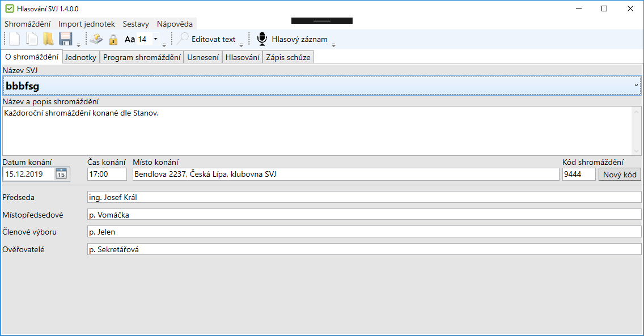Click Hlasový záznam toolbar button
Viewport: 644px width, 336px height.
pyautogui.click(x=293, y=39)
